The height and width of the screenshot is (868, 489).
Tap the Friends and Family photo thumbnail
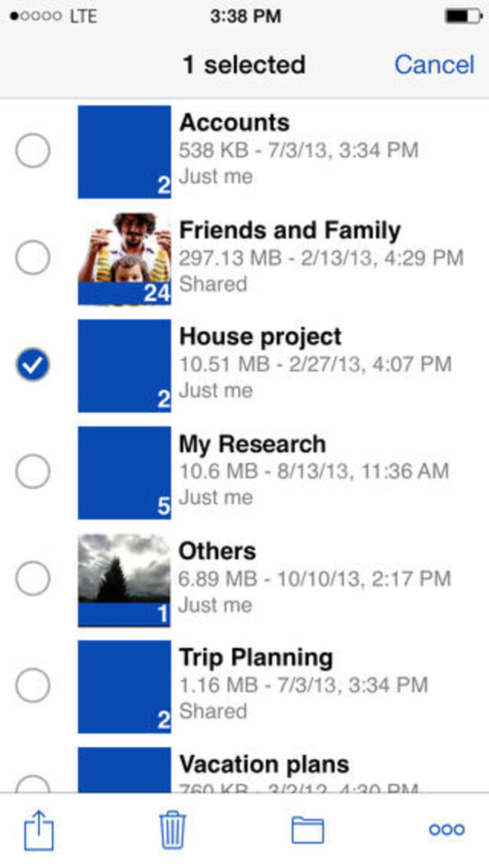point(125,259)
